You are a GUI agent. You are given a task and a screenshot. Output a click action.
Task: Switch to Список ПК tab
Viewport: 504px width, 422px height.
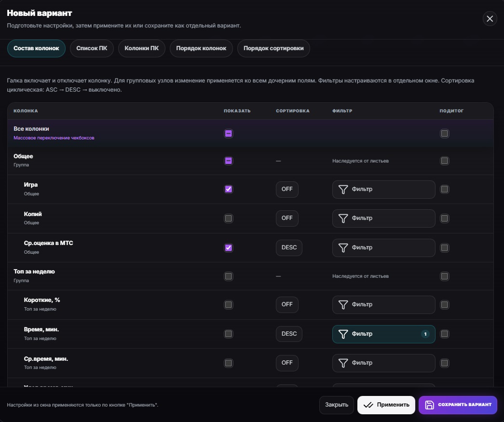tap(92, 48)
